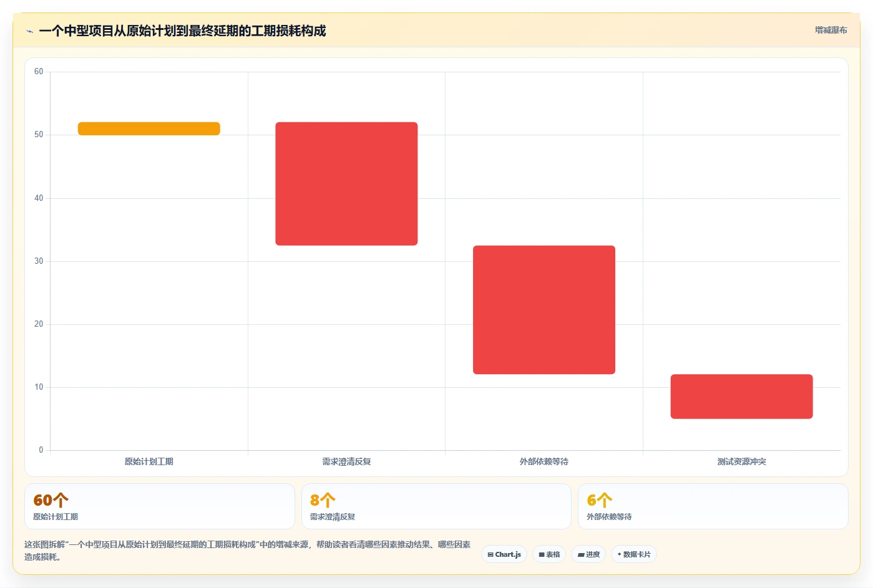Click the 表格 tag chip
873x588 pixels.
click(x=549, y=554)
